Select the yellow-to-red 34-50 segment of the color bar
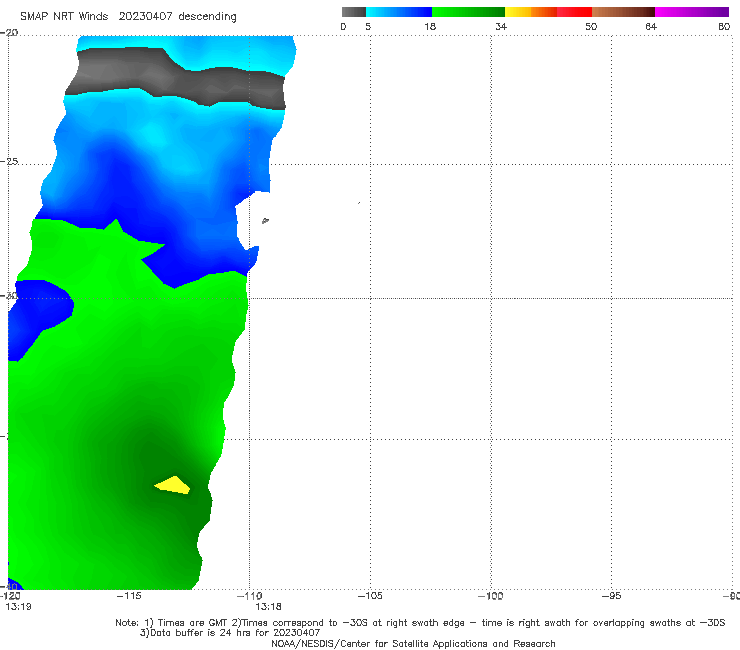 tap(548, 12)
